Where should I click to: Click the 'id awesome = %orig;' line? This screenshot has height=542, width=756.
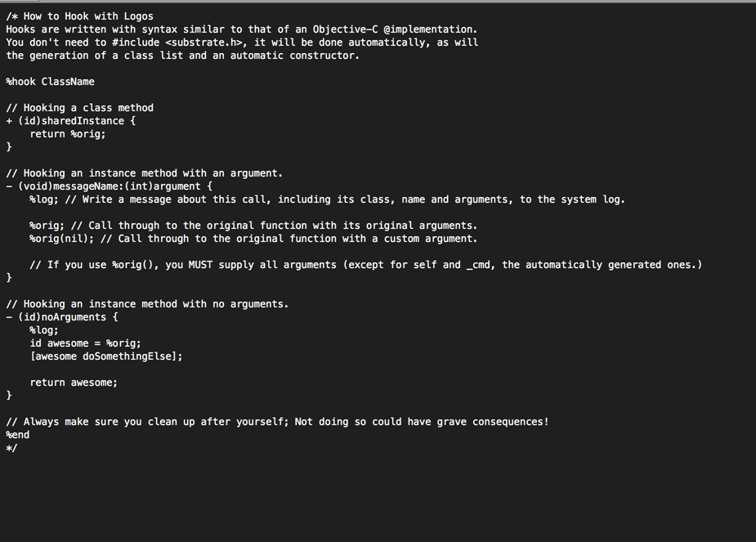(x=85, y=343)
